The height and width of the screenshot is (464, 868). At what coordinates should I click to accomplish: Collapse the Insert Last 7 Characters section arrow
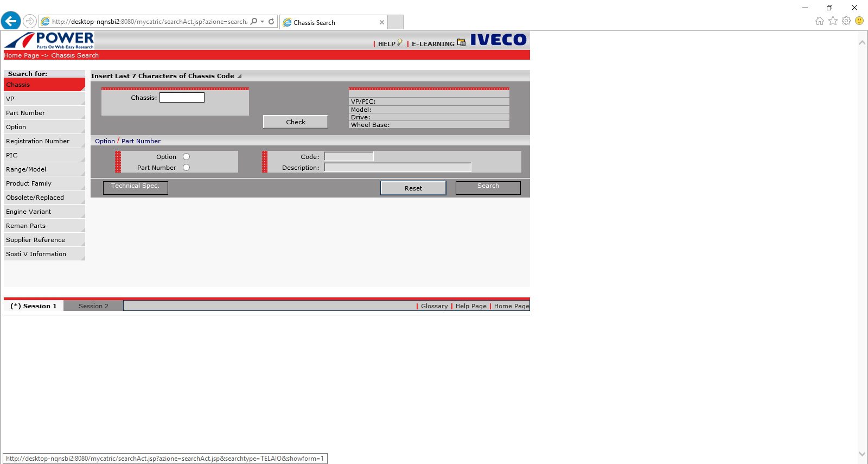click(x=239, y=76)
